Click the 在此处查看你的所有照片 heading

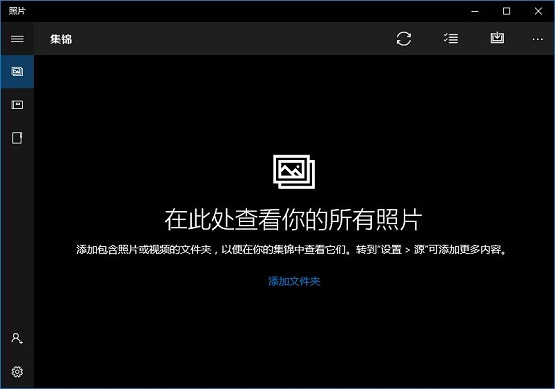tap(293, 220)
